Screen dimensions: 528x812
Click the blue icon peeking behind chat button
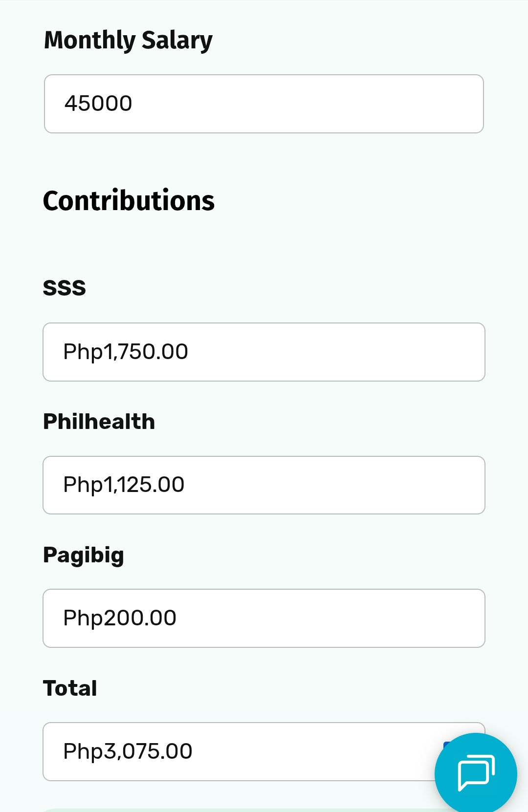coord(445,745)
